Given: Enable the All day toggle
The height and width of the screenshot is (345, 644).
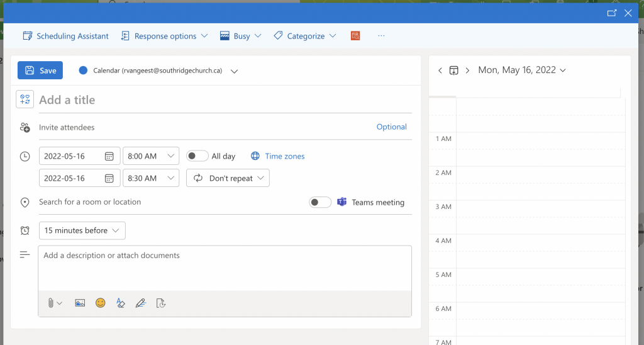Looking at the screenshot, I should 197,156.
